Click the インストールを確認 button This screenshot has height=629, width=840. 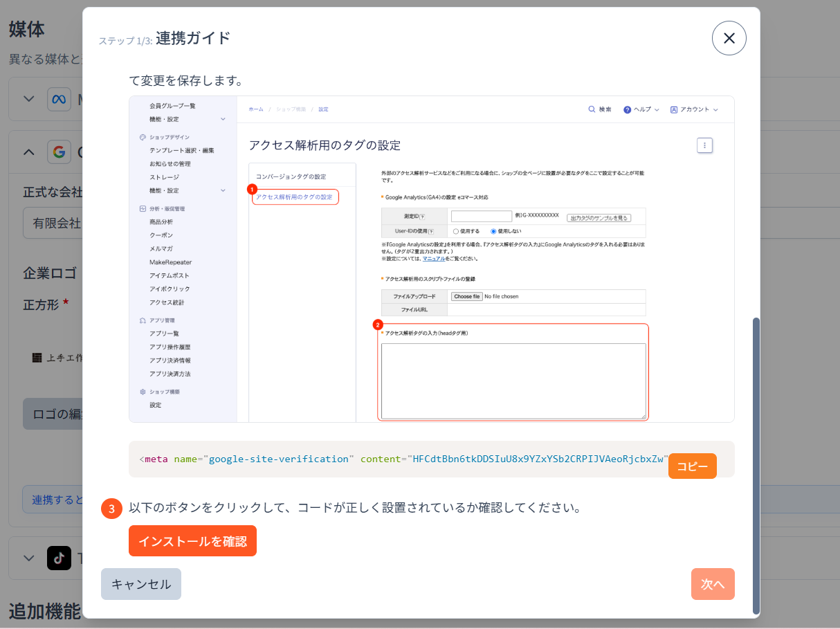192,541
